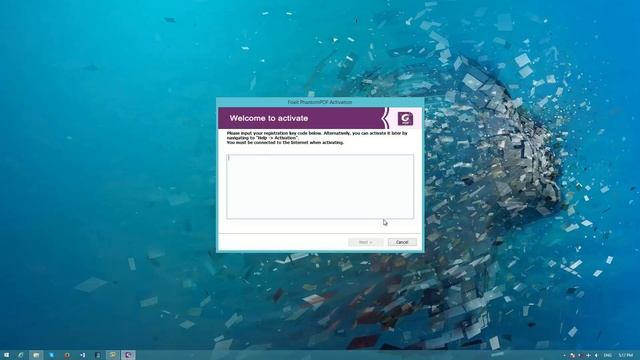640x360 pixels.
Task: Open the Windows Start menu
Action: click(x=6, y=355)
